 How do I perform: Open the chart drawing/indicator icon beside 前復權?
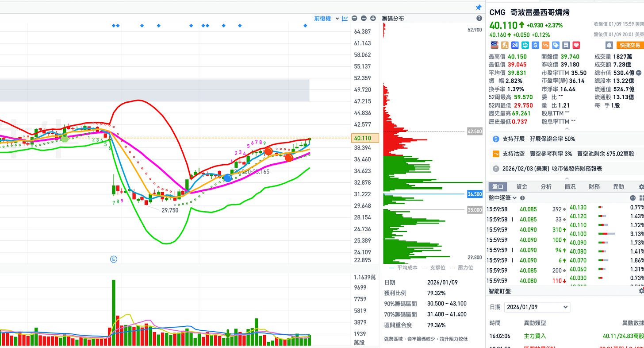pos(345,19)
